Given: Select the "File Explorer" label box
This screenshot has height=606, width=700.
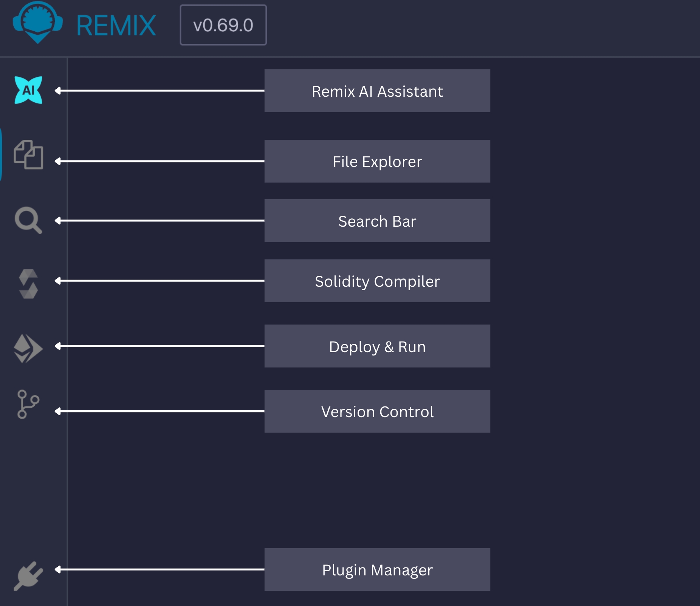Looking at the screenshot, I should click(377, 161).
